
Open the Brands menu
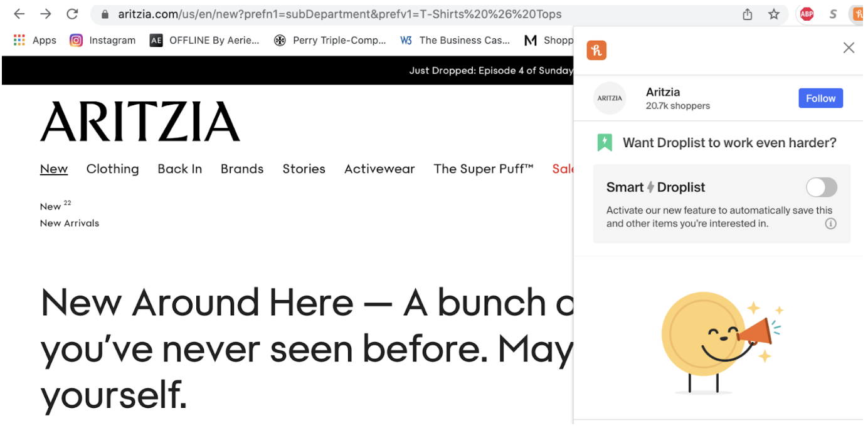(x=242, y=169)
